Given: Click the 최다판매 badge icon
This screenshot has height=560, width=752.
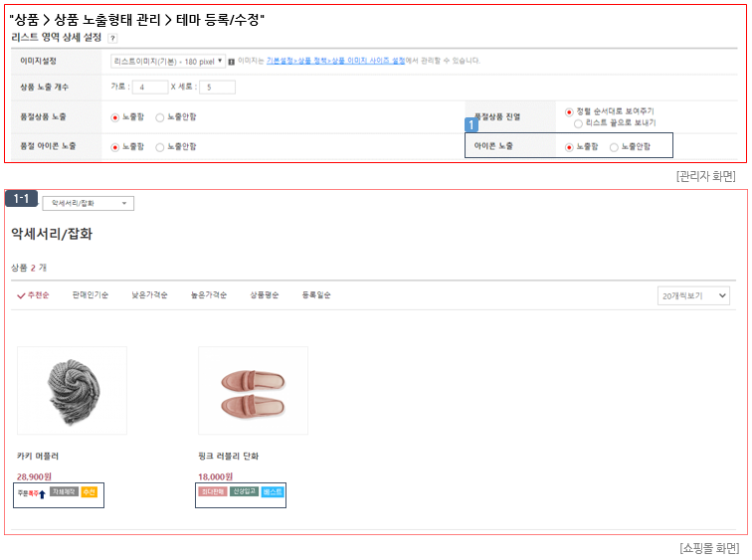Looking at the screenshot, I should 213,491.
